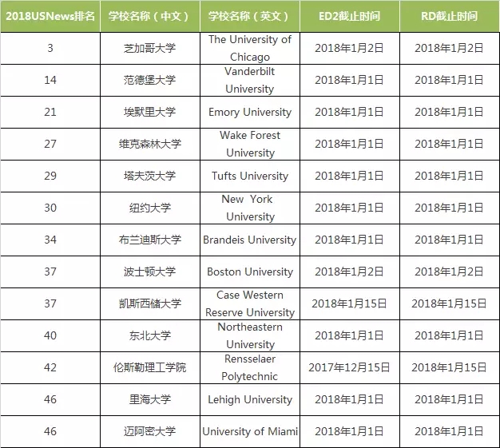Select the 波士顿大学 cell
Screen dimensions: 500x448
[x=150, y=272]
